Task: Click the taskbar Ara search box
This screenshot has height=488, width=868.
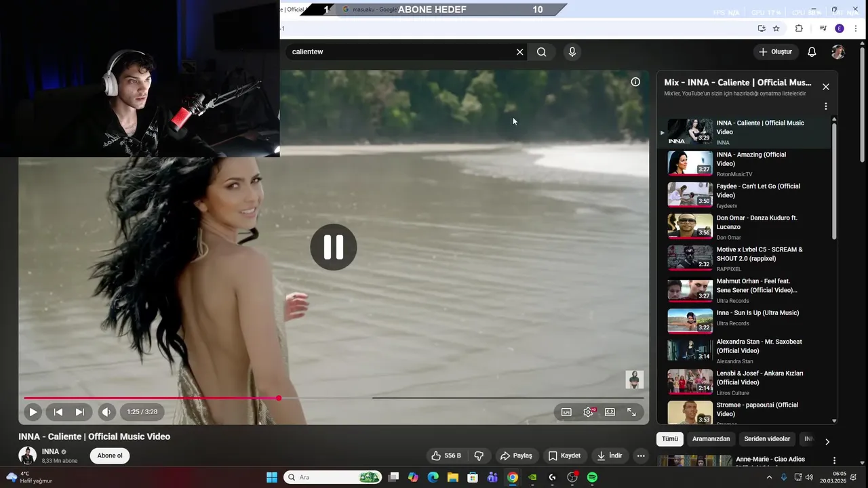Action: coord(332,477)
